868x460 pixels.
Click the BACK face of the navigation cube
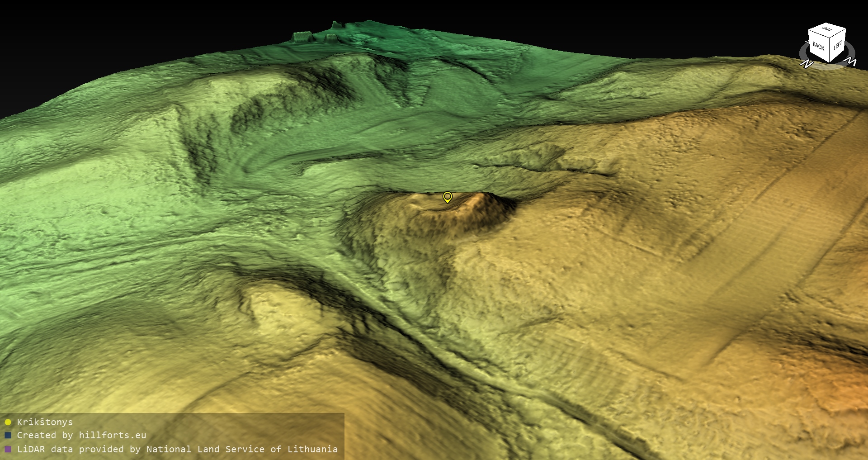pos(818,46)
